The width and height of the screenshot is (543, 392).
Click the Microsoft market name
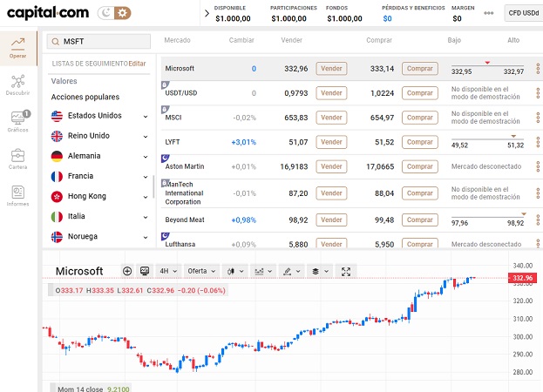180,69
